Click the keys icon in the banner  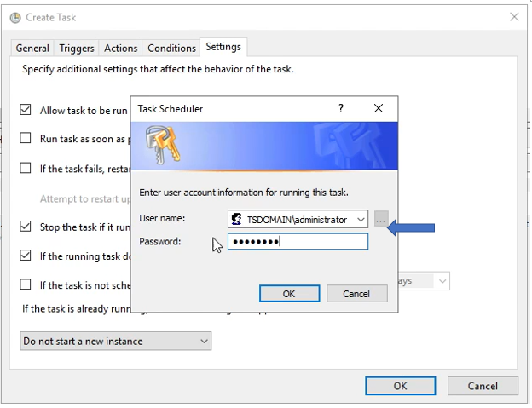(x=163, y=145)
